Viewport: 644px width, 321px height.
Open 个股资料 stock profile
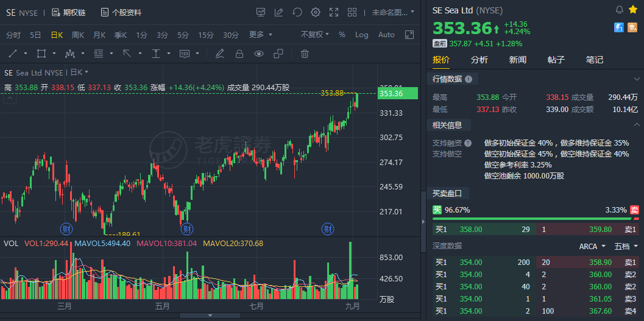point(121,12)
